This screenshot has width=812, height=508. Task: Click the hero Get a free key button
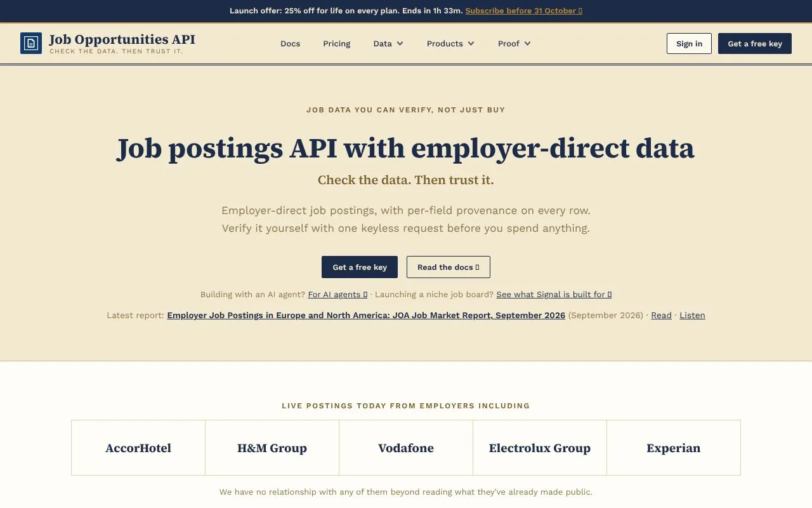click(x=360, y=267)
